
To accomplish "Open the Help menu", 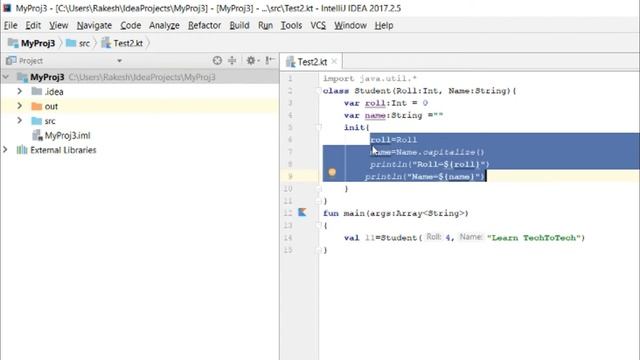I will pos(384,25).
